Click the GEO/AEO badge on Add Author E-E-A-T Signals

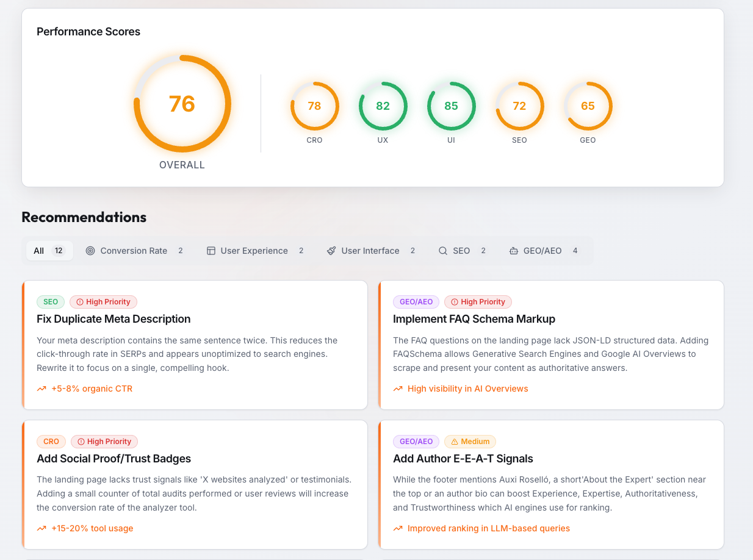click(x=416, y=441)
